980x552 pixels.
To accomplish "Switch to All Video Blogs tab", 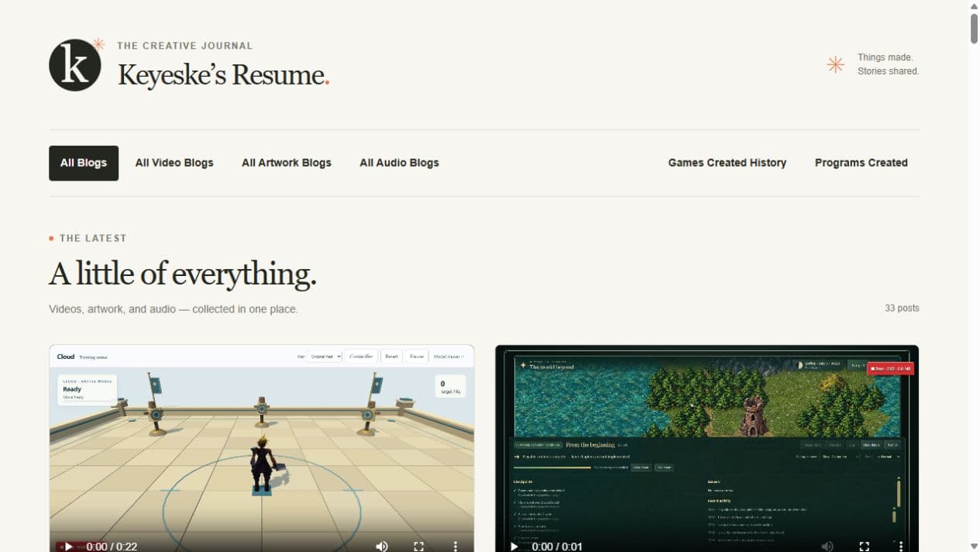I will tap(174, 163).
